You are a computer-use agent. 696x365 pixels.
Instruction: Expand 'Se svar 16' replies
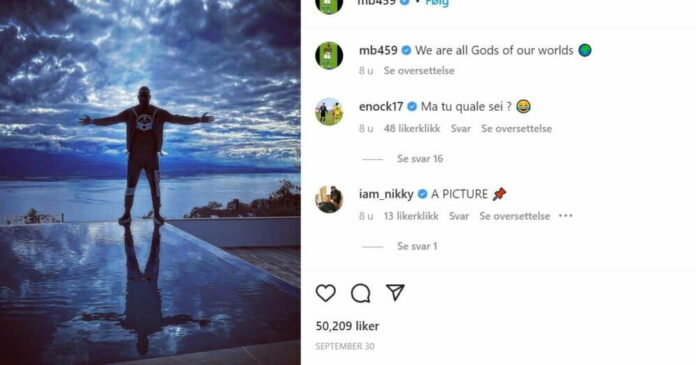coord(420,159)
